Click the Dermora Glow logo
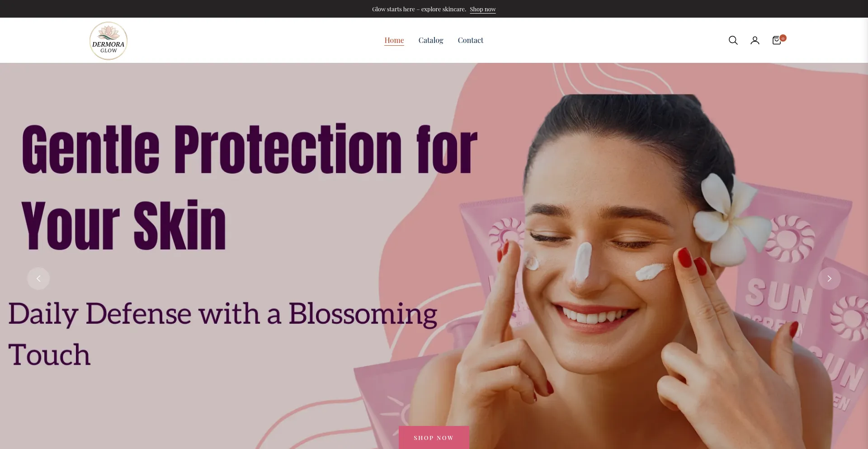The height and width of the screenshot is (449, 868). (108, 41)
